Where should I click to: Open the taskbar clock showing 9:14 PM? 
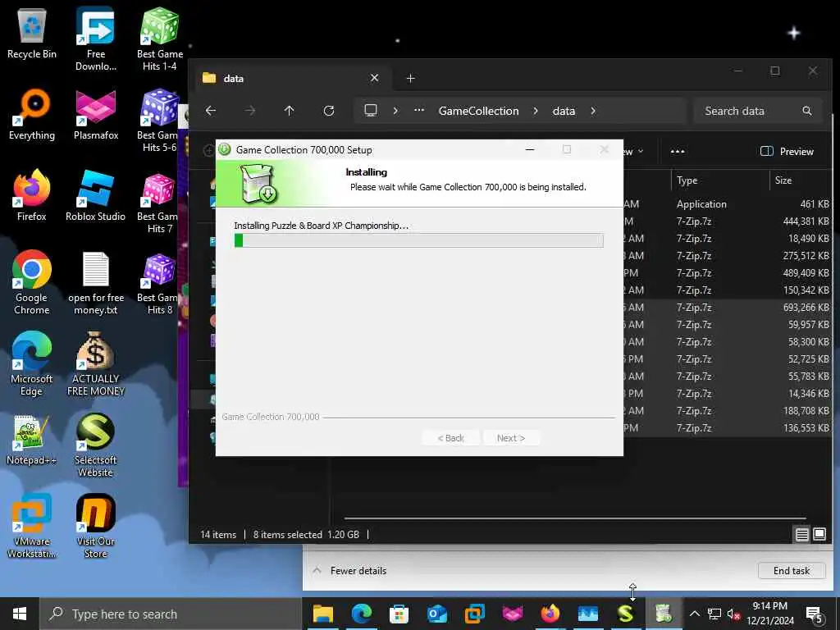pos(770,614)
